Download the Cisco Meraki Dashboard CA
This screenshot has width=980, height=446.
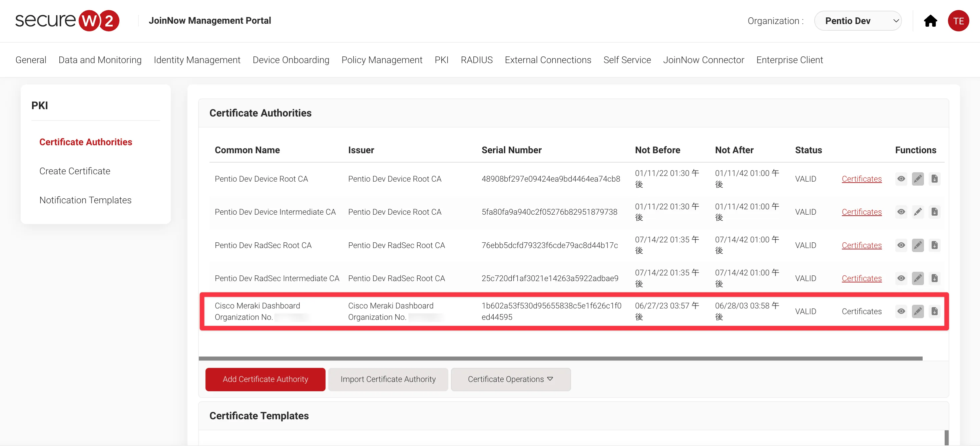[x=934, y=311]
